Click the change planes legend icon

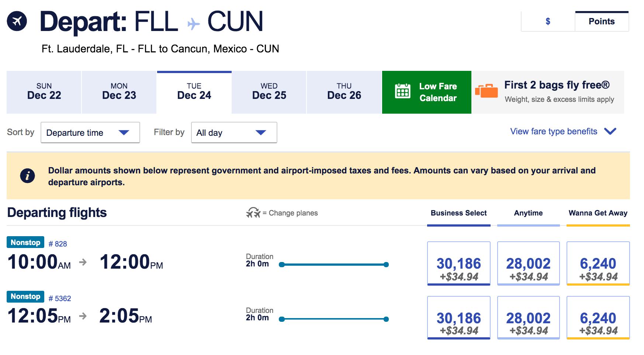[253, 213]
